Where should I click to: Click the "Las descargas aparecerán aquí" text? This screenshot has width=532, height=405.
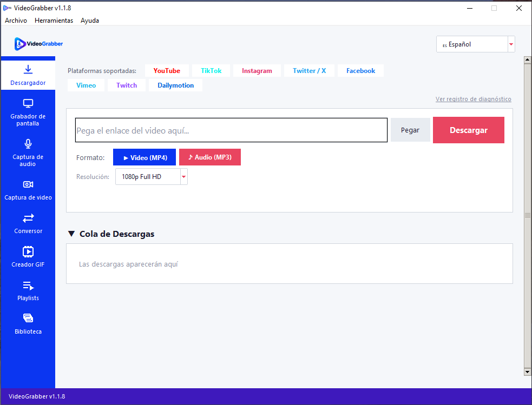[x=128, y=264]
